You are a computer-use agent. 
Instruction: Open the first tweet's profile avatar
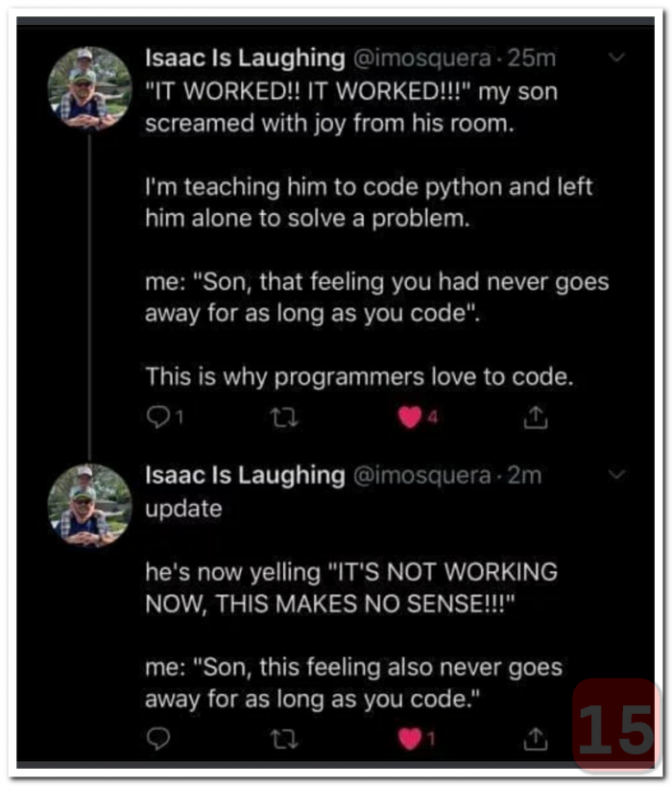(x=89, y=87)
